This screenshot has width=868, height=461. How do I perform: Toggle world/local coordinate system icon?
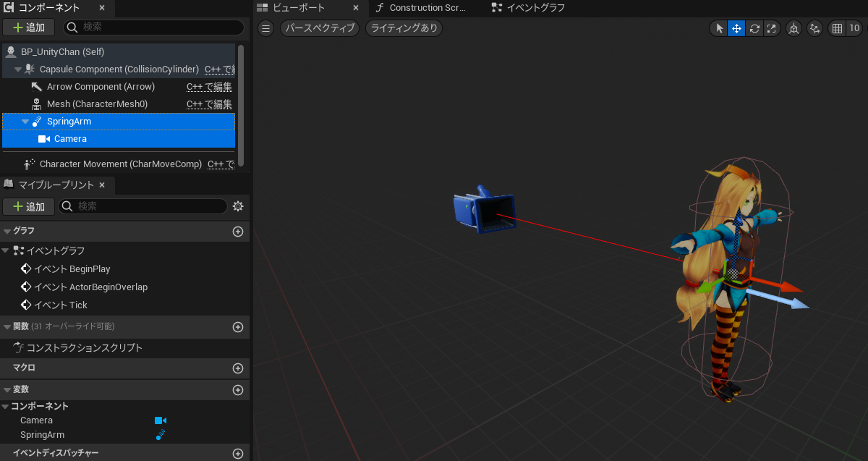coord(794,28)
